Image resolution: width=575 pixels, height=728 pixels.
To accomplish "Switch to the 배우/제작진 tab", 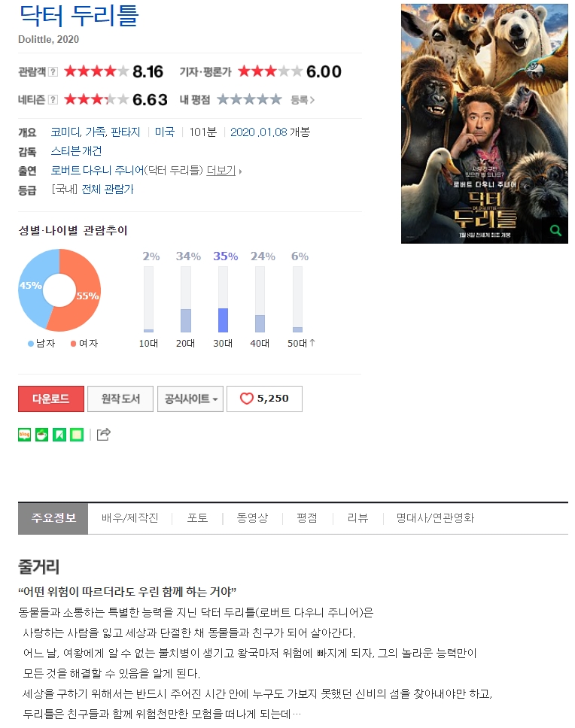I will (130, 518).
